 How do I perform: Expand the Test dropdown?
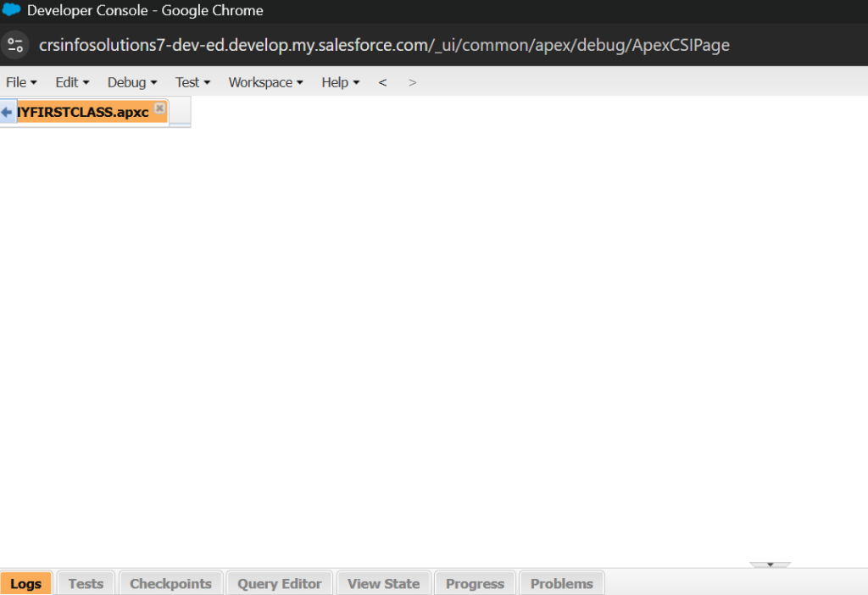click(x=190, y=82)
